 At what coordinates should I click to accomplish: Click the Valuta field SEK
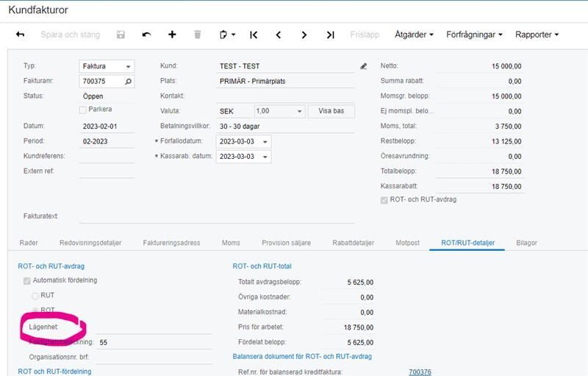234,111
